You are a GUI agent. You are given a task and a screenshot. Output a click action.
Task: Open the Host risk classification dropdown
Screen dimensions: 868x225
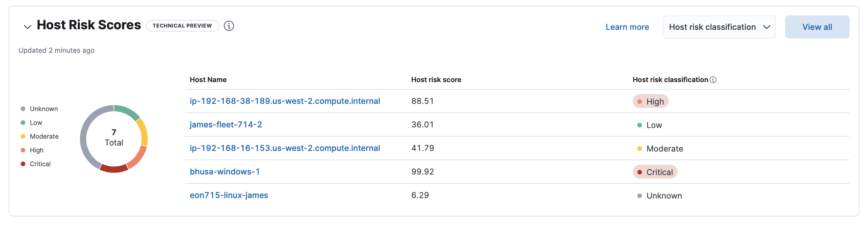pyautogui.click(x=719, y=27)
